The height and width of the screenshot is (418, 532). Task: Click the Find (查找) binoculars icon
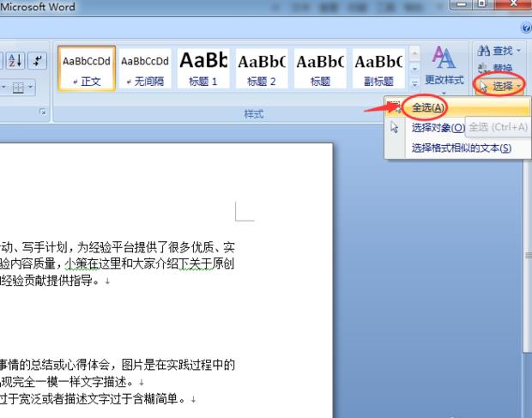pos(486,52)
